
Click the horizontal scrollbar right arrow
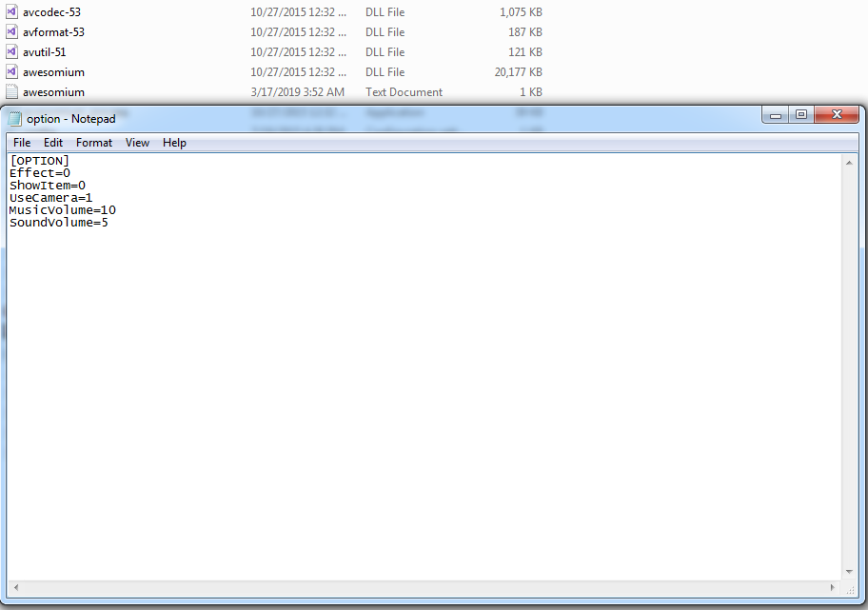tap(833, 587)
